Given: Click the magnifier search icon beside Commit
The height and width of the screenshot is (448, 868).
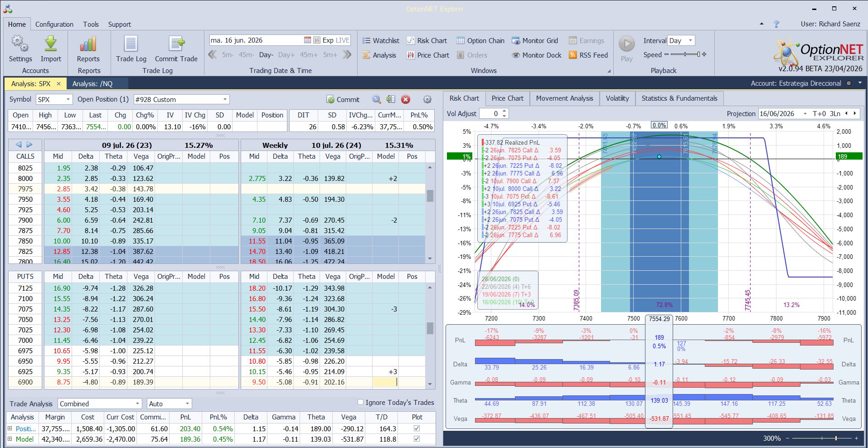Looking at the screenshot, I should pos(377,99).
